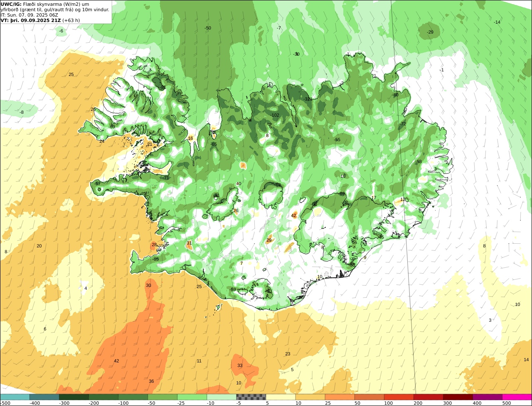The height and width of the screenshot is (406, 532).
Task: Click the subtitle line mentioning '10m vindur'
Action: (55, 9)
